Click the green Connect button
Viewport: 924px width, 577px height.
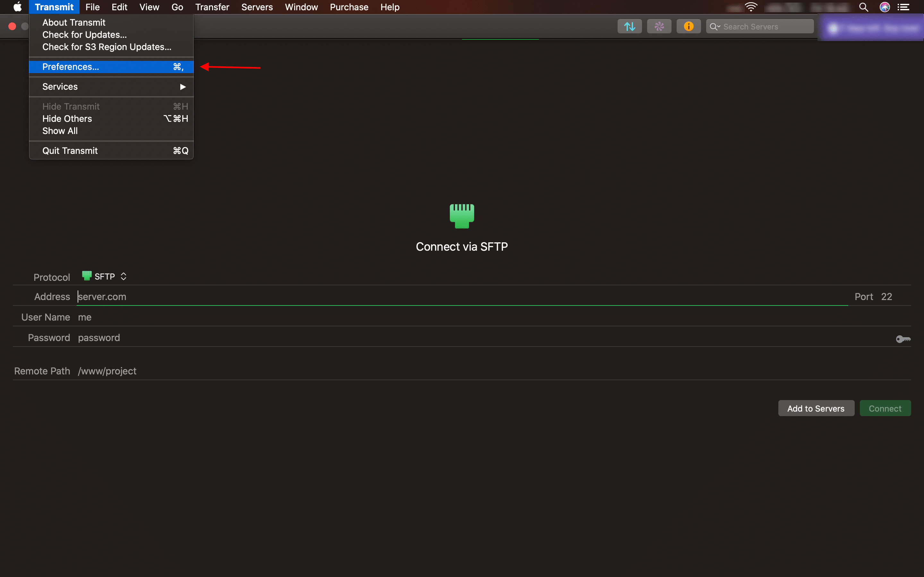(x=885, y=408)
